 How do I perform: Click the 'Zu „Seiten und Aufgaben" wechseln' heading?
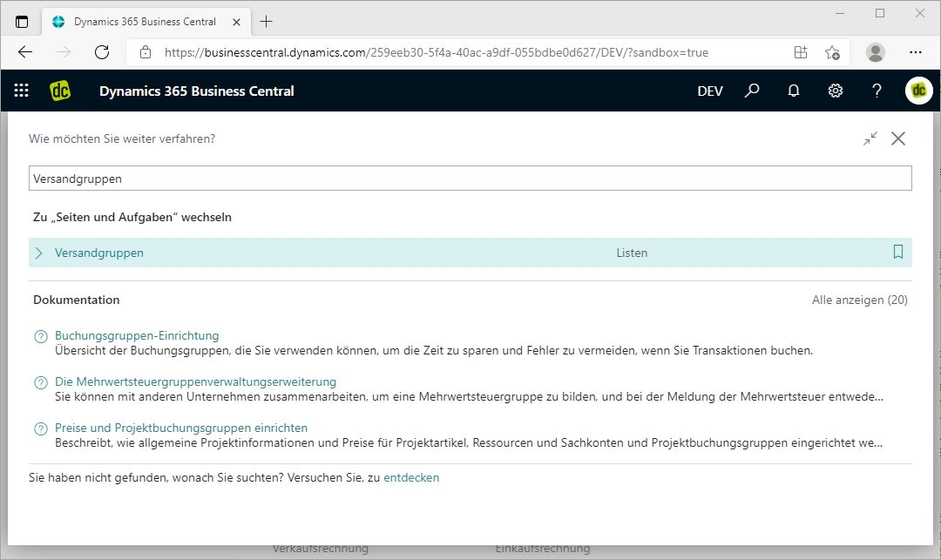(x=132, y=217)
